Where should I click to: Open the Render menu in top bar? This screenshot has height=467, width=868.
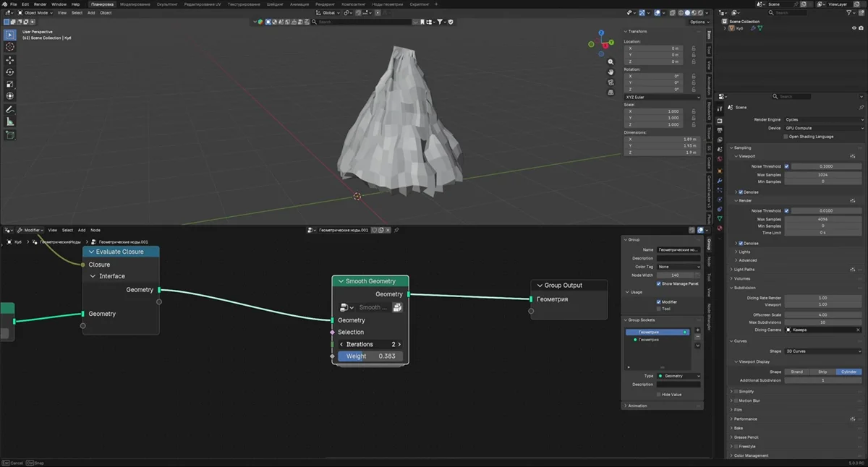(x=40, y=4)
